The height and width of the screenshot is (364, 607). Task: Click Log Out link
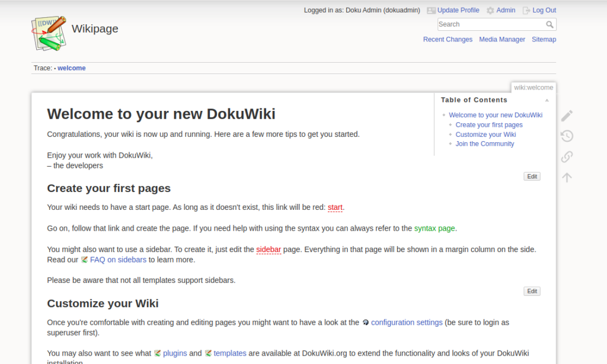point(544,11)
